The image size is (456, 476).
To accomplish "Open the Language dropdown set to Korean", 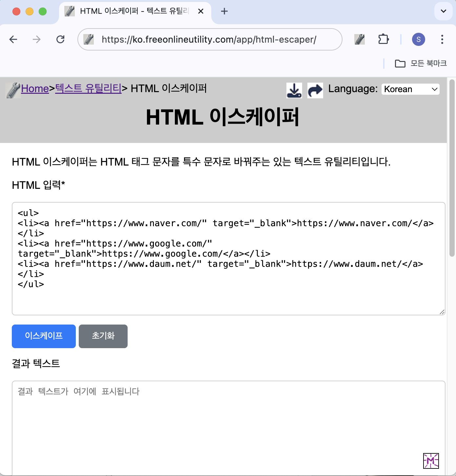I will click(x=410, y=89).
